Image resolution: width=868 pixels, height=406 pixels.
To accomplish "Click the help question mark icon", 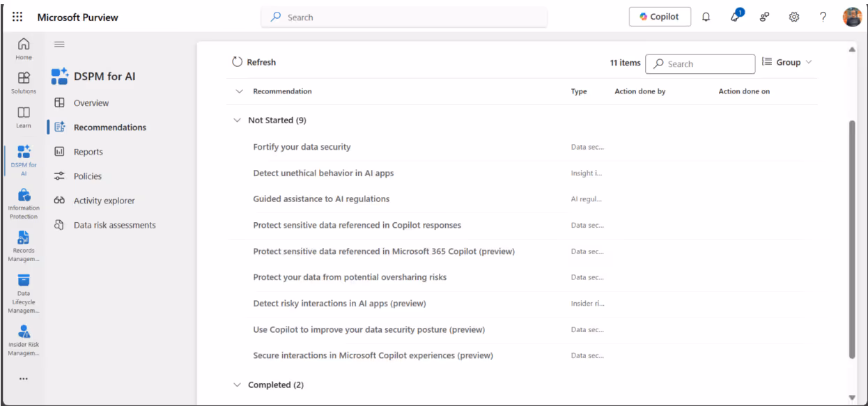I will pos(823,17).
